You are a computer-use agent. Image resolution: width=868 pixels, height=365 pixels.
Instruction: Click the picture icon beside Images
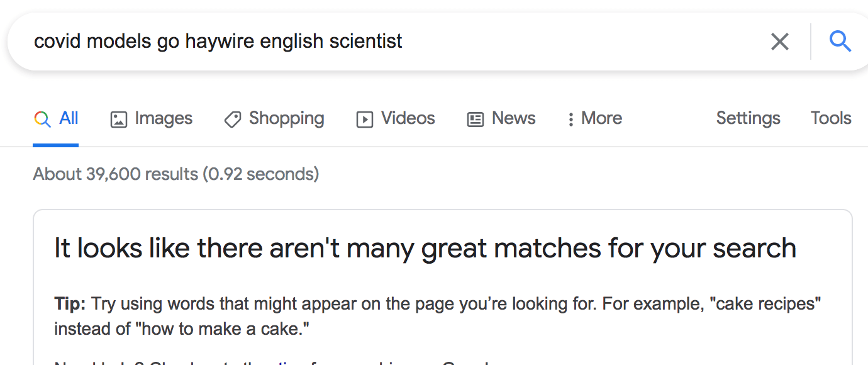(x=119, y=120)
